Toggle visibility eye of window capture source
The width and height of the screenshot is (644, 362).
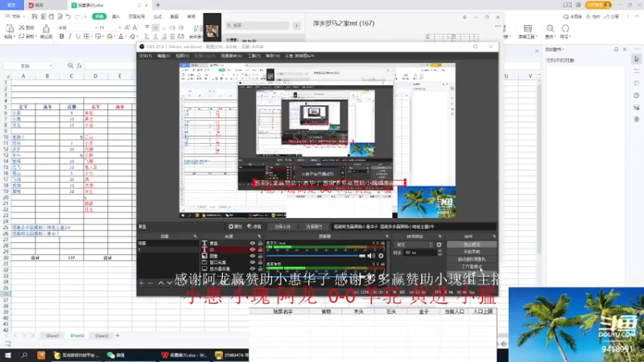click(x=253, y=262)
